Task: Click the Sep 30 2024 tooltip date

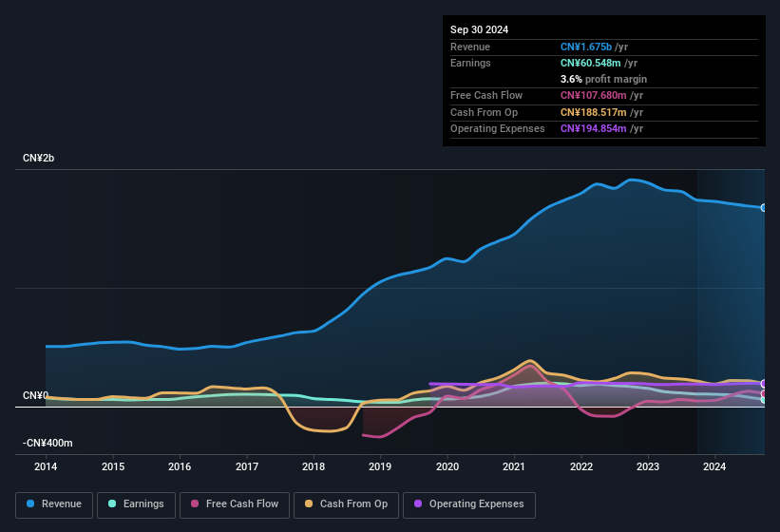Action: [479, 29]
